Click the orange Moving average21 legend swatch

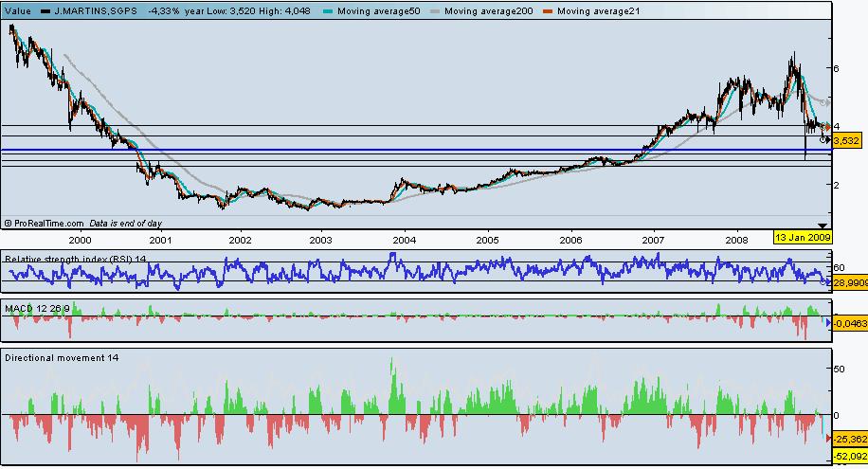(x=548, y=11)
